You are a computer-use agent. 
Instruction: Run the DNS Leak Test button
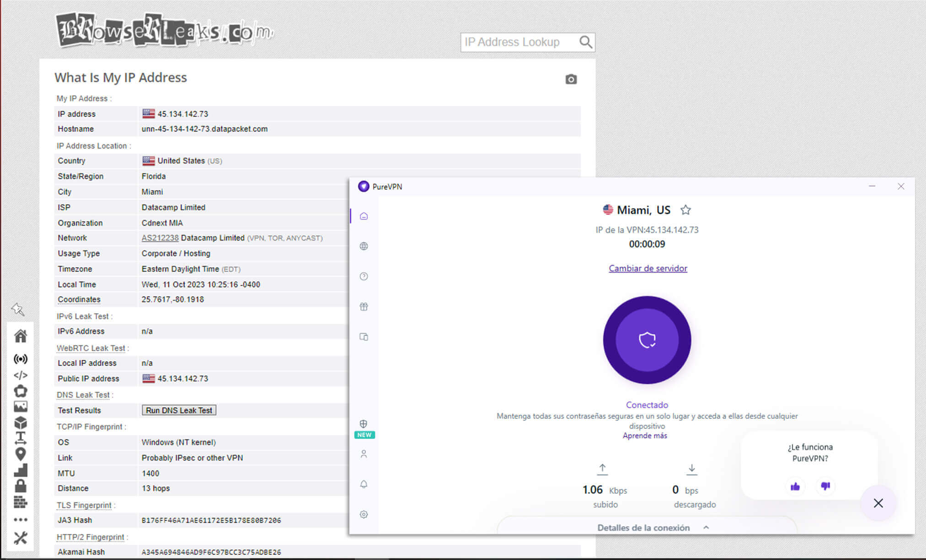click(179, 410)
